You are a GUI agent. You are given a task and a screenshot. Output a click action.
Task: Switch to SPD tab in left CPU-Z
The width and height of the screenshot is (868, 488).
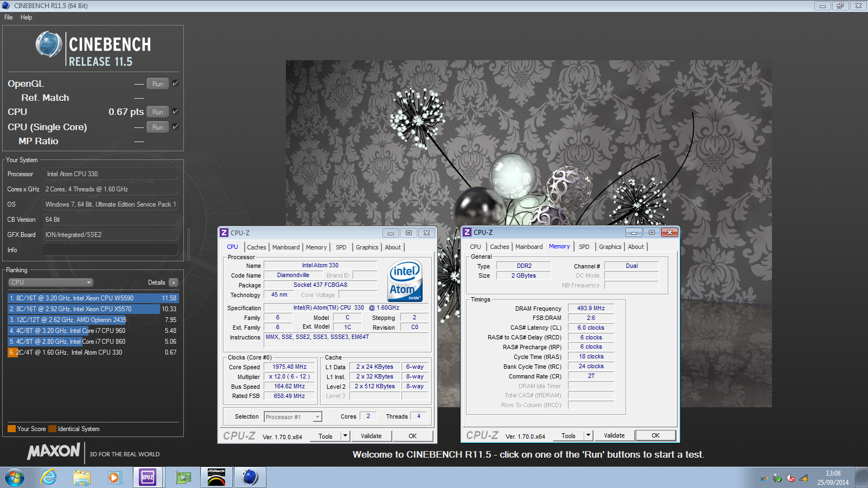341,247
